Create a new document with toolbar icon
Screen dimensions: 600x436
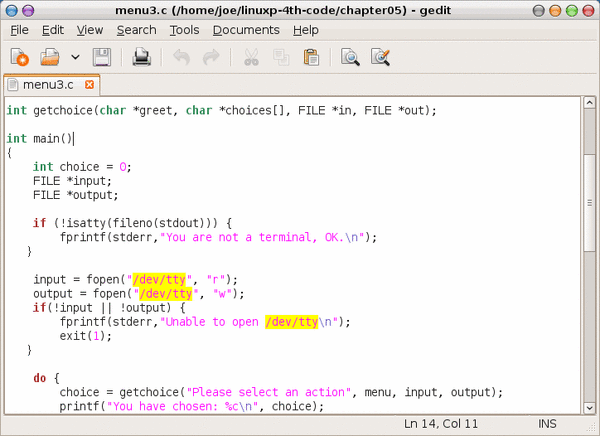pyautogui.click(x=19, y=57)
